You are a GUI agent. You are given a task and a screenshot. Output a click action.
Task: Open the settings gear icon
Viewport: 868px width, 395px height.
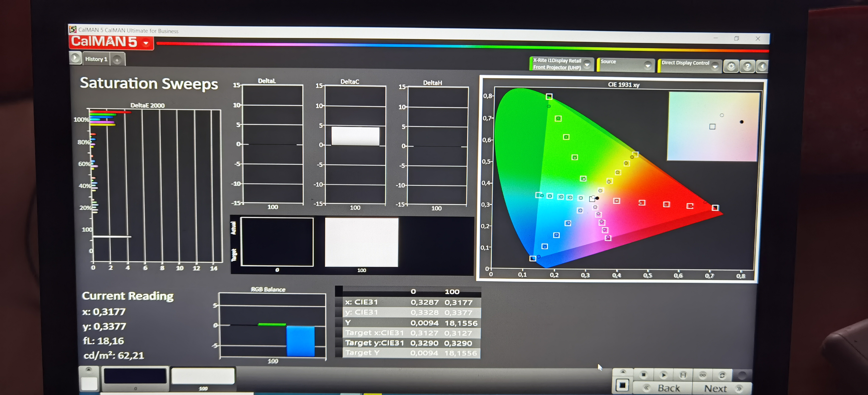[731, 66]
